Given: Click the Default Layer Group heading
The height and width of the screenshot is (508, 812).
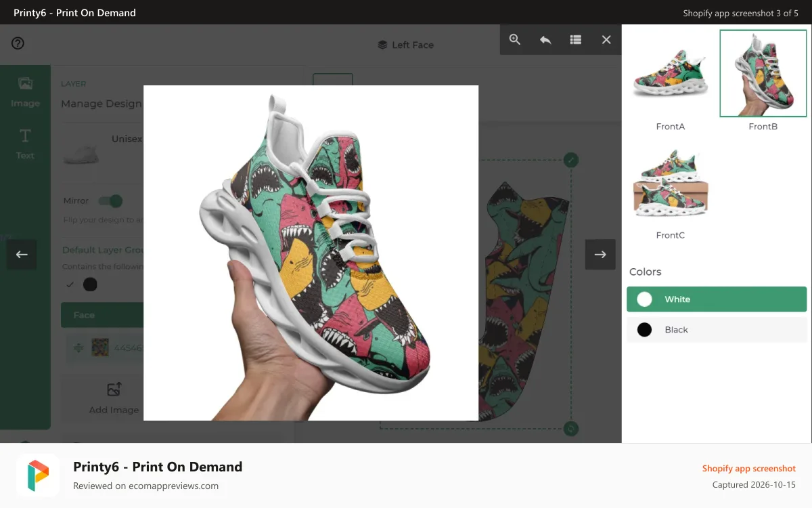Looking at the screenshot, I should click(103, 250).
